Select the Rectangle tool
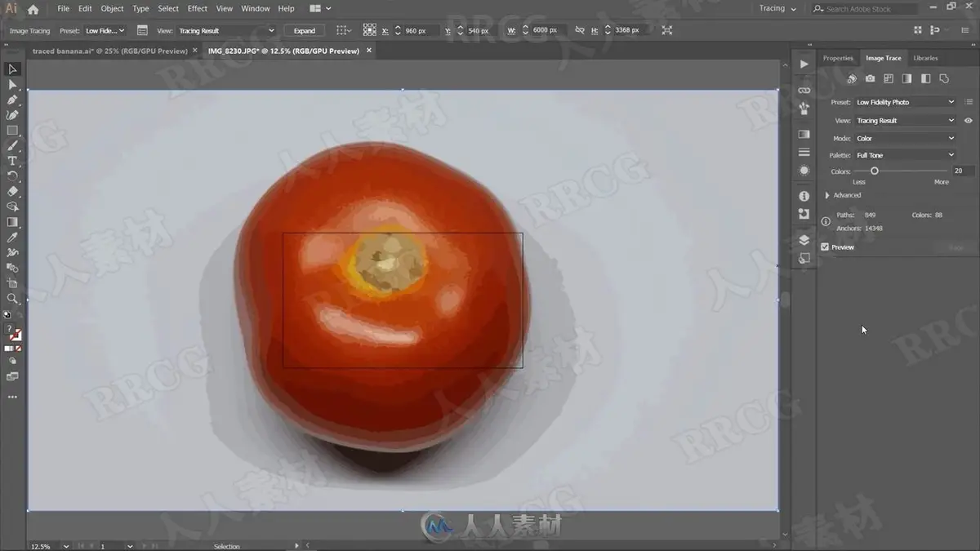This screenshot has width=980, height=551. pyautogui.click(x=12, y=131)
